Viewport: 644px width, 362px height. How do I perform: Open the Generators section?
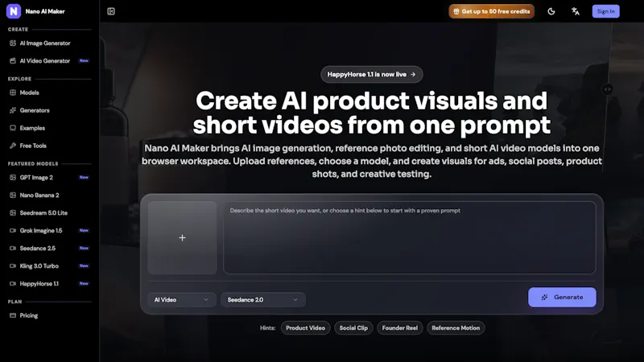click(x=49, y=110)
